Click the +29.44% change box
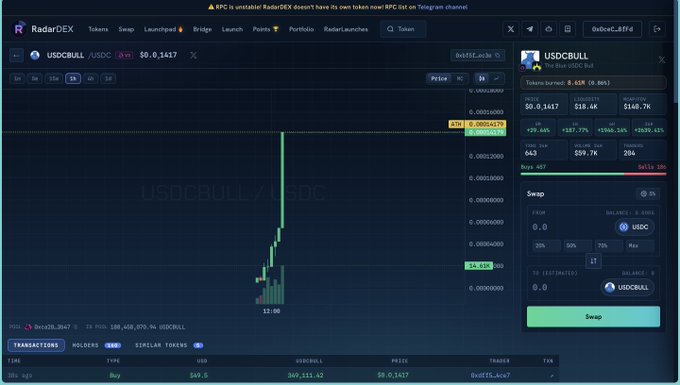680x385 pixels. coord(538,127)
